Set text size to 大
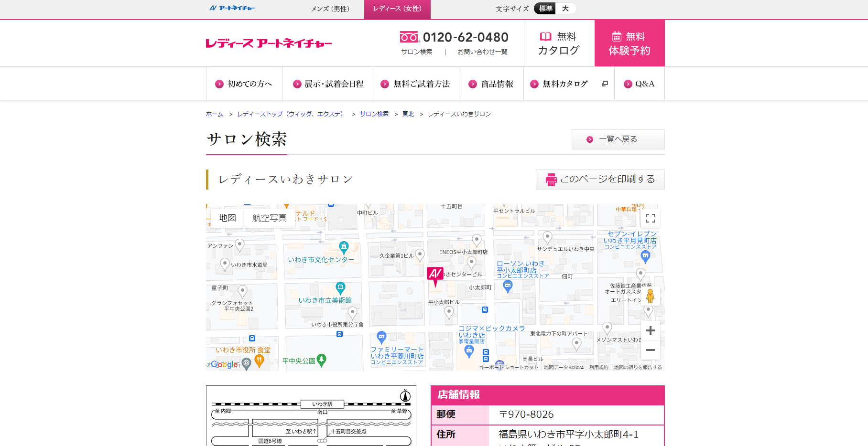The width and height of the screenshot is (868, 446). [565, 9]
